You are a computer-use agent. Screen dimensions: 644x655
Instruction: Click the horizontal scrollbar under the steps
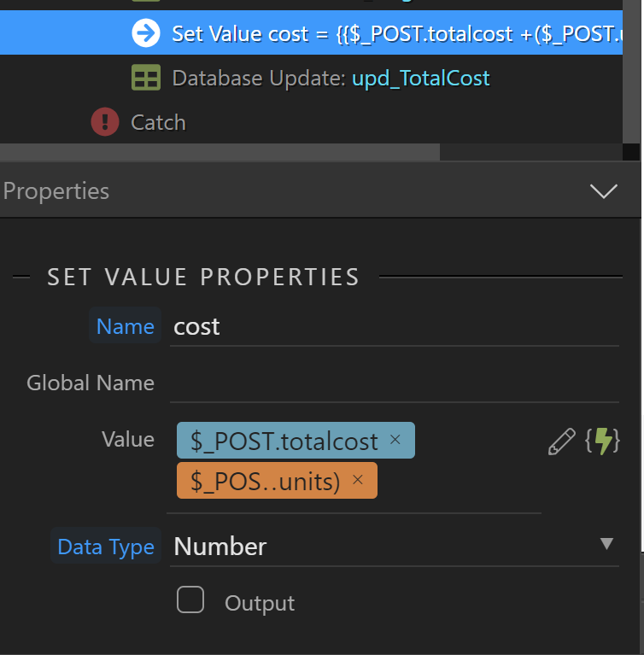(220, 152)
